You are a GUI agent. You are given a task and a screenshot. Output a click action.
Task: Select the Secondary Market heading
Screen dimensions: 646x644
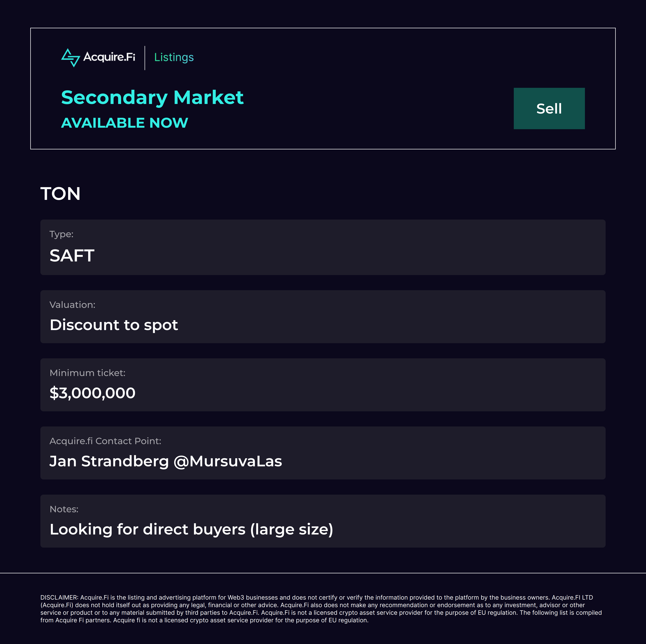(x=152, y=98)
